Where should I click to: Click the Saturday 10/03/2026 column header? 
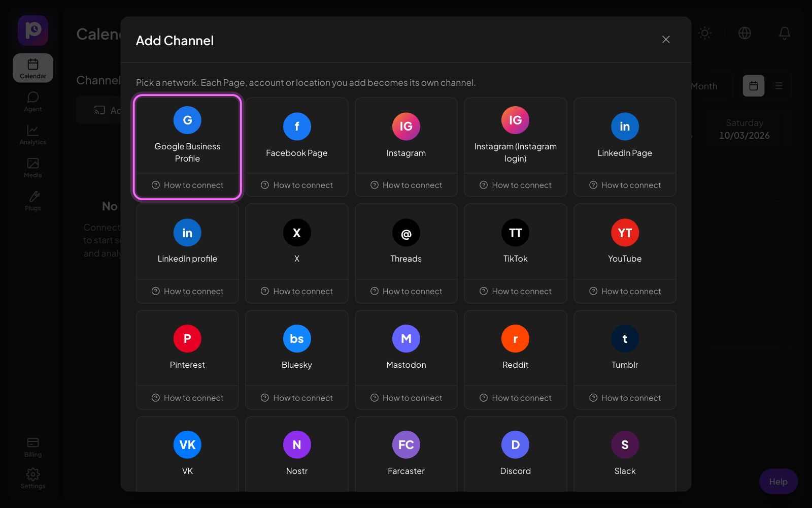[x=744, y=129]
